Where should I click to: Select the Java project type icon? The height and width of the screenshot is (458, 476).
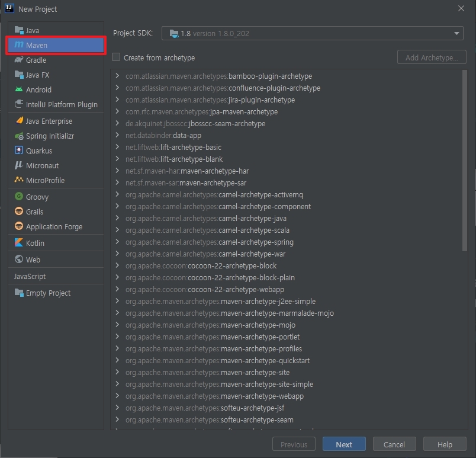coord(19,30)
